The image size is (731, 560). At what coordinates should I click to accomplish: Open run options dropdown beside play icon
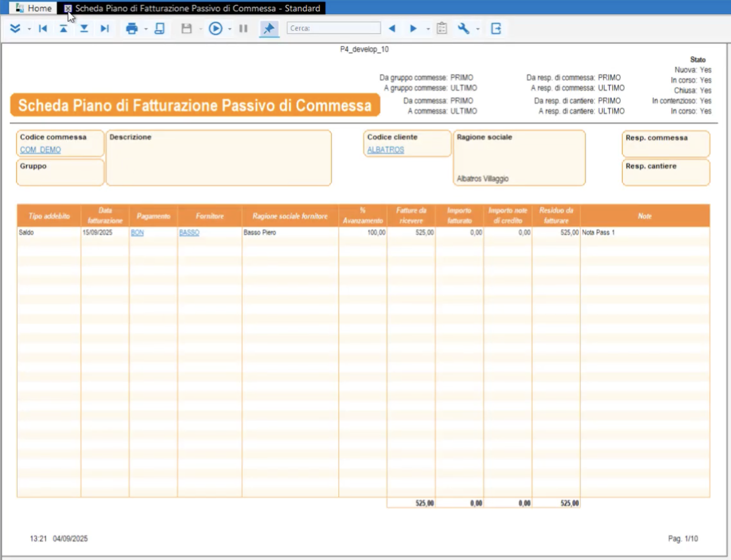coord(230,29)
